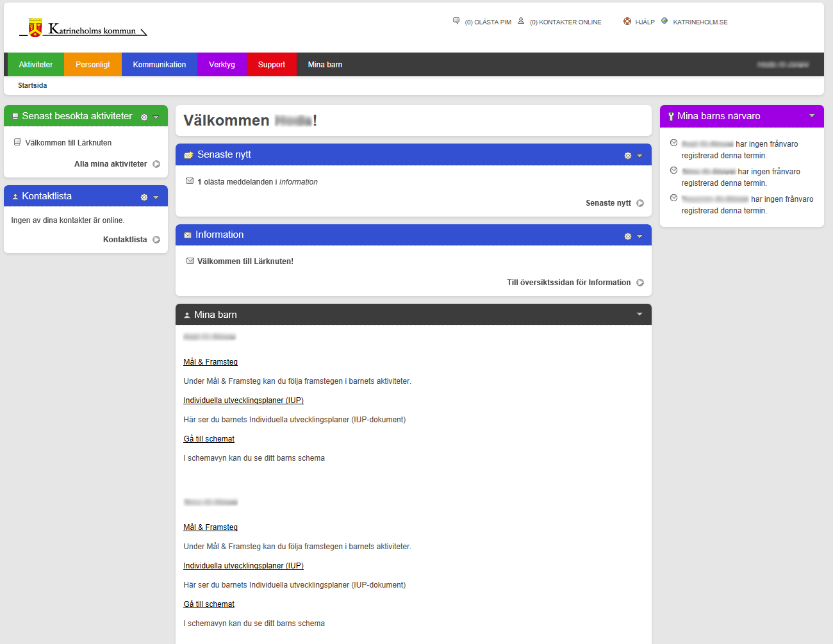Image resolution: width=833 pixels, height=644 pixels.
Task: Click the Mina barn panel person icon
Action: (187, 315)
